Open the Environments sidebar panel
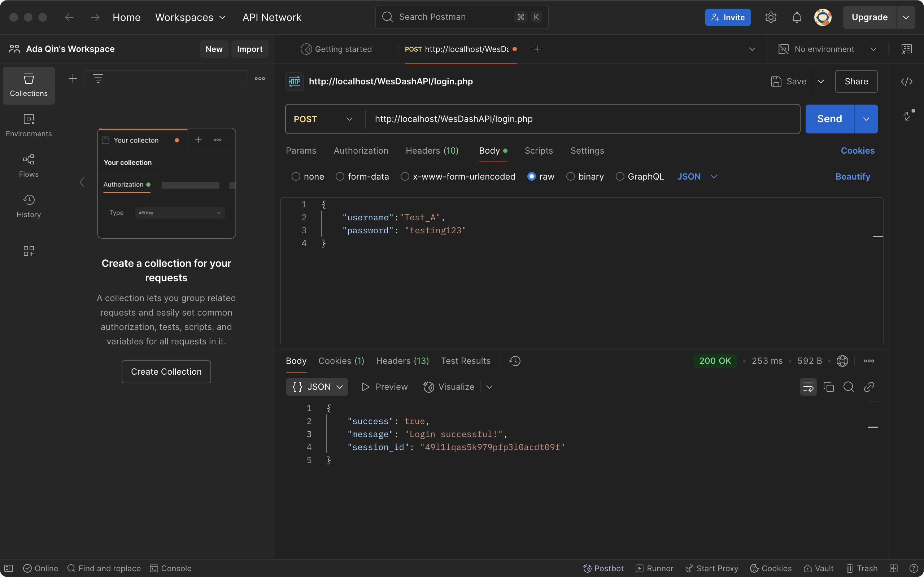The image size is (924, 577). coord(29,125)
